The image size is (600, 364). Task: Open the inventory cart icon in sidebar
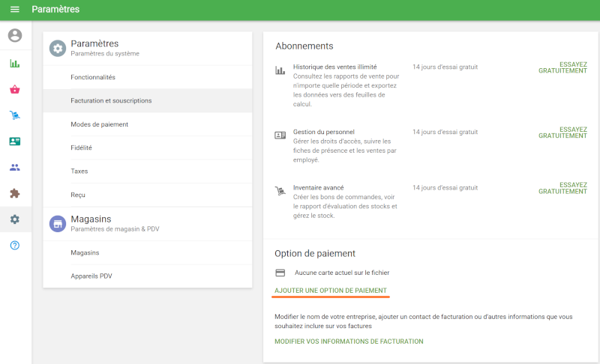(15, 115)
